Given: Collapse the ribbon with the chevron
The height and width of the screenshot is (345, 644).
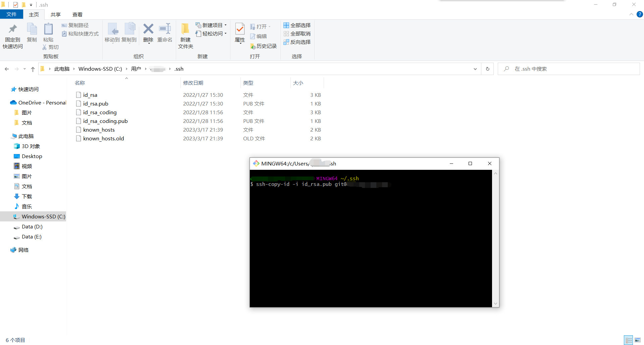Looking at the screenshot, I should tap(631, 14).
